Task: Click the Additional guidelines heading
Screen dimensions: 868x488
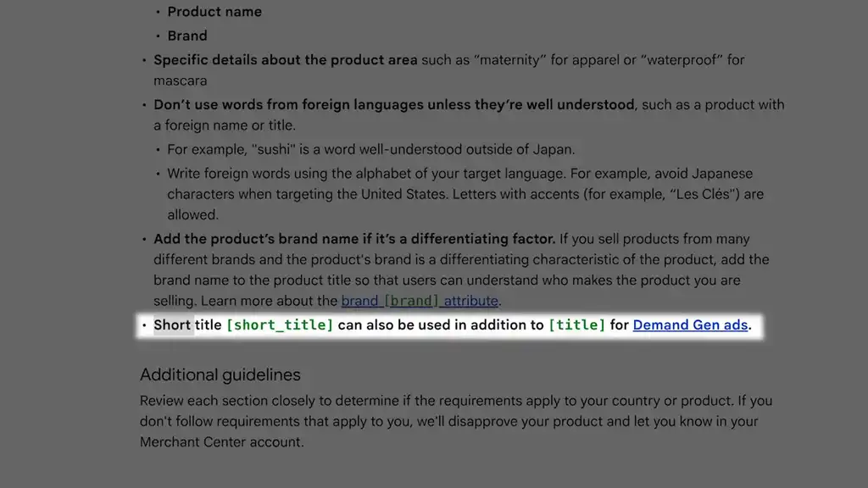Action: (x=220, y=374)
